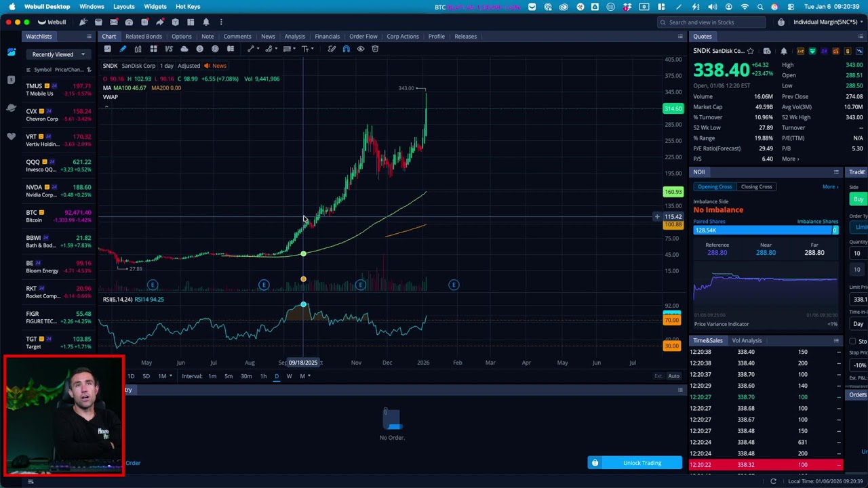The width and height of the screenshot is (868, 488).
Task: Open the chart style icon in chart toolbar
Action: pos(107,49)
